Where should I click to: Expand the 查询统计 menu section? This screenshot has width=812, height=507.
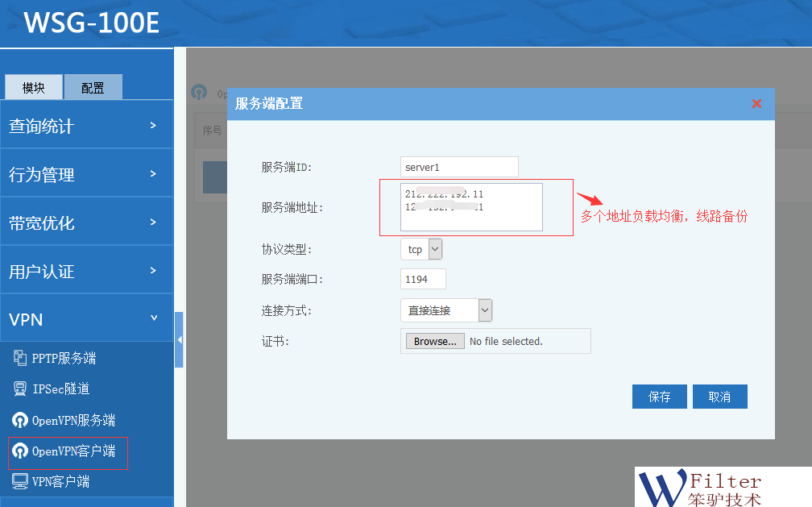click(86, 126)
